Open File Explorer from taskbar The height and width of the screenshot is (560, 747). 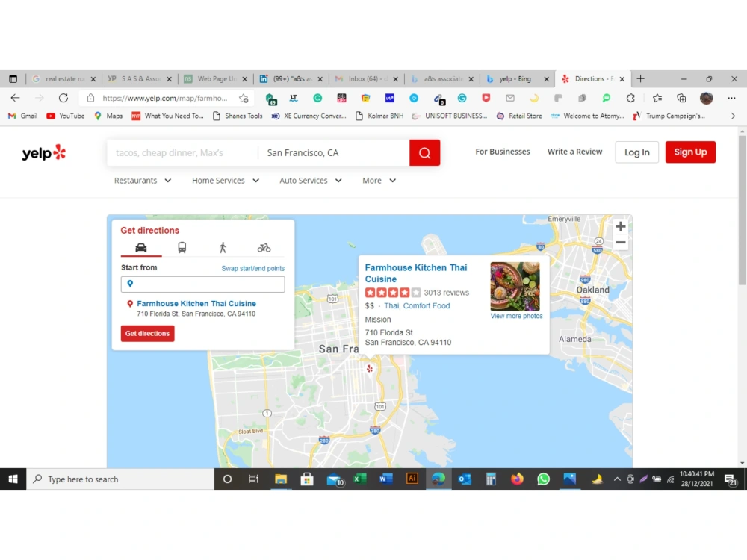281,479
